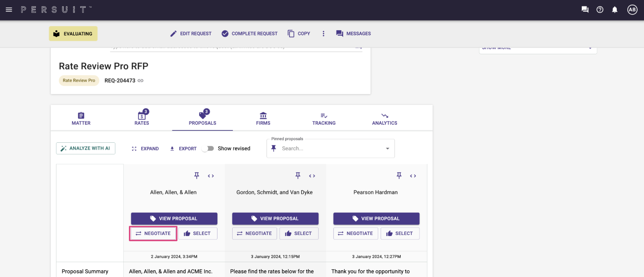
Task: Click Edit Request
Action: [x=191, y=34]
